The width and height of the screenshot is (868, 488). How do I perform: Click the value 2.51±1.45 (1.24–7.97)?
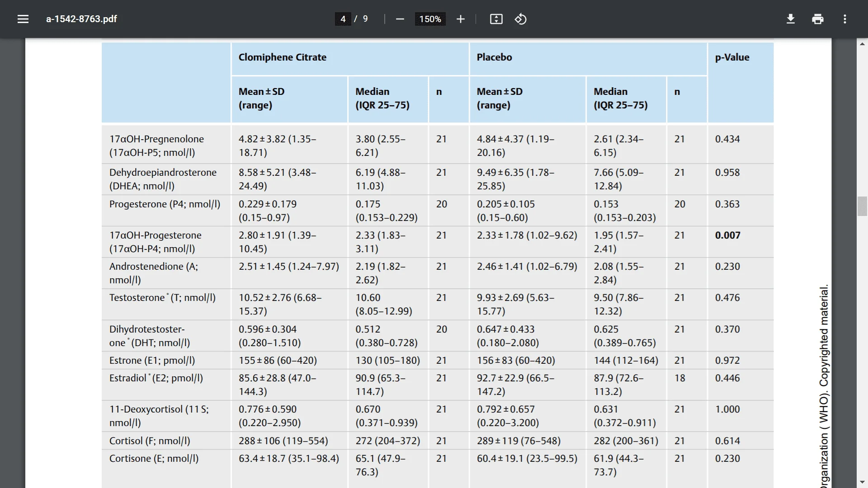[289, 267]
